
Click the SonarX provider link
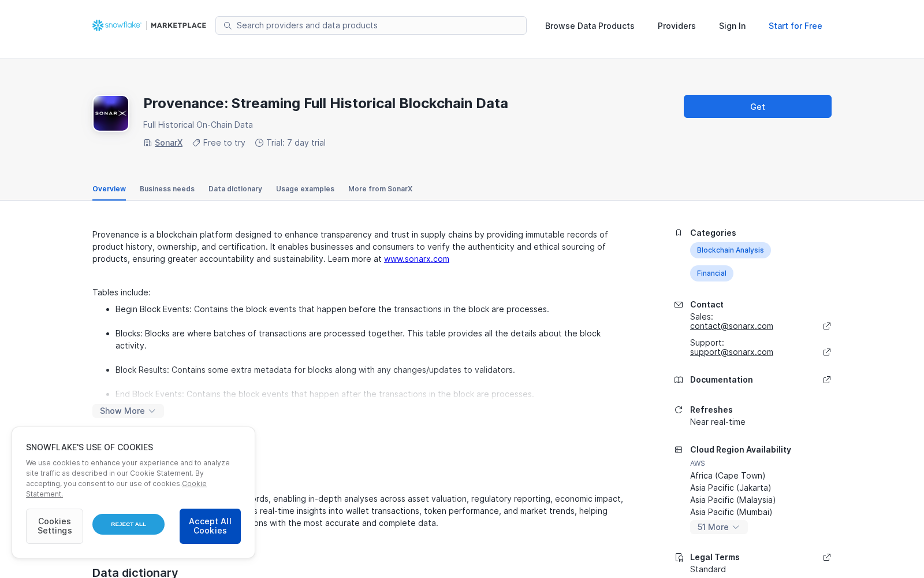coord(169,143)
